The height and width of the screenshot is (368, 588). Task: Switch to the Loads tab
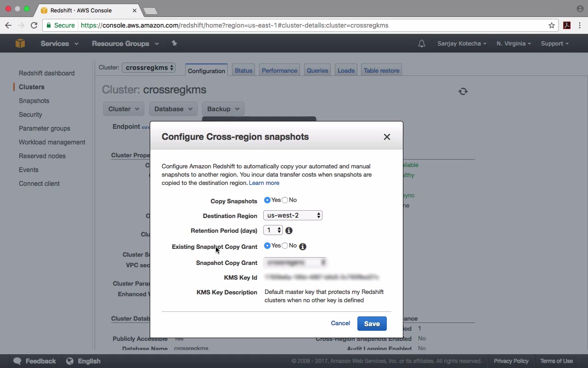click(346, 70)
